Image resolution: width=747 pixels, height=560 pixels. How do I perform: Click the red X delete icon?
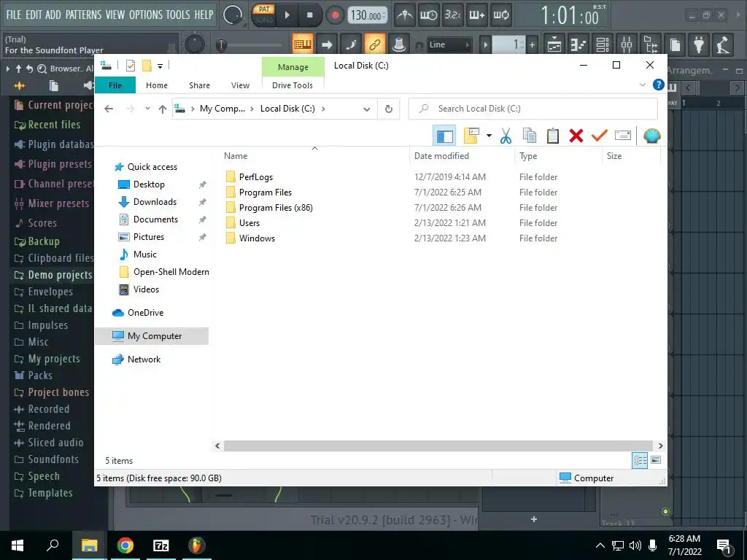coord(576,136)
